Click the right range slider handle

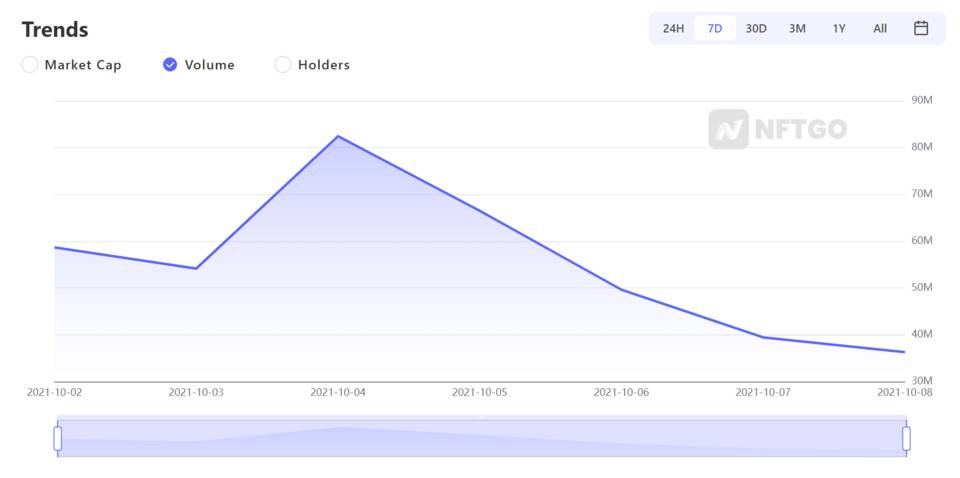pyautogui.click(x=906, y=439)
